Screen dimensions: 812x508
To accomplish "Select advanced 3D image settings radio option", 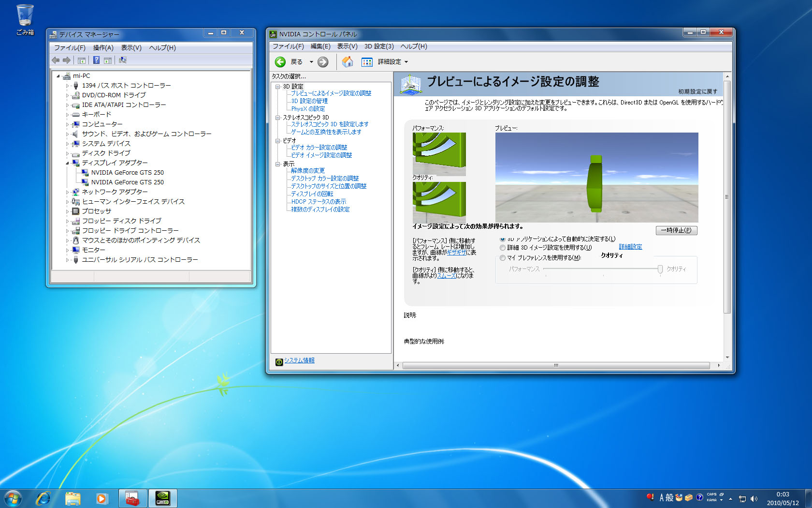I will click(x=503, y=248).
